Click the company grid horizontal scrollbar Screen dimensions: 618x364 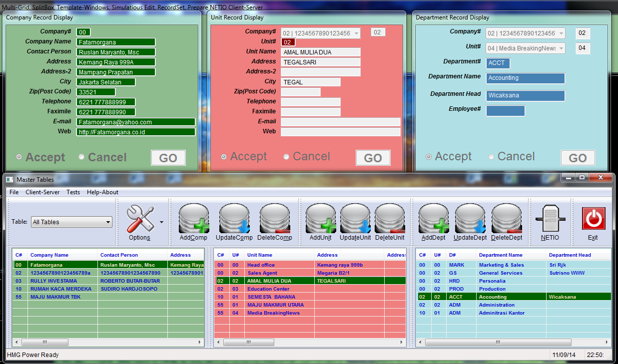tap(108, 343)
